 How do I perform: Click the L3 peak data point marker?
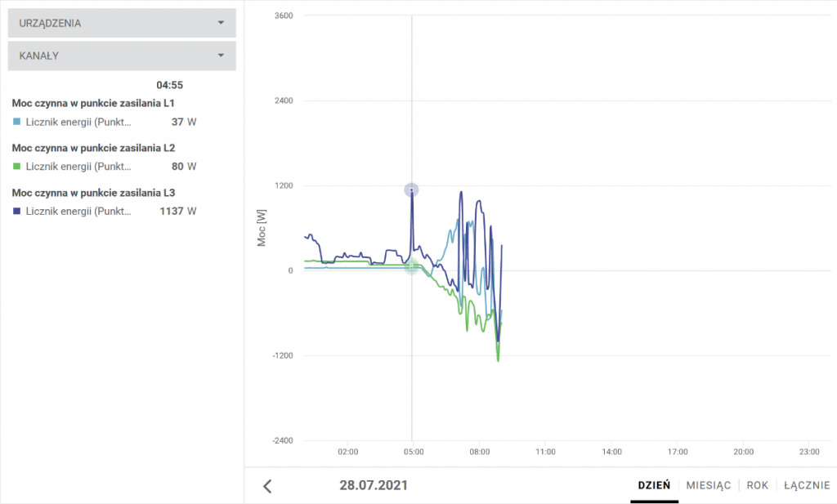[411, 190]
